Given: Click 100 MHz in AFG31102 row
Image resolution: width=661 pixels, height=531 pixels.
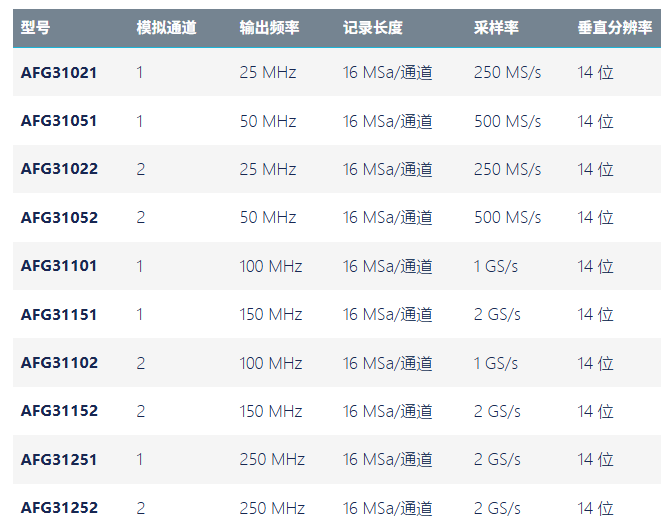Looking at the screenshot, I should pos(271,363).
